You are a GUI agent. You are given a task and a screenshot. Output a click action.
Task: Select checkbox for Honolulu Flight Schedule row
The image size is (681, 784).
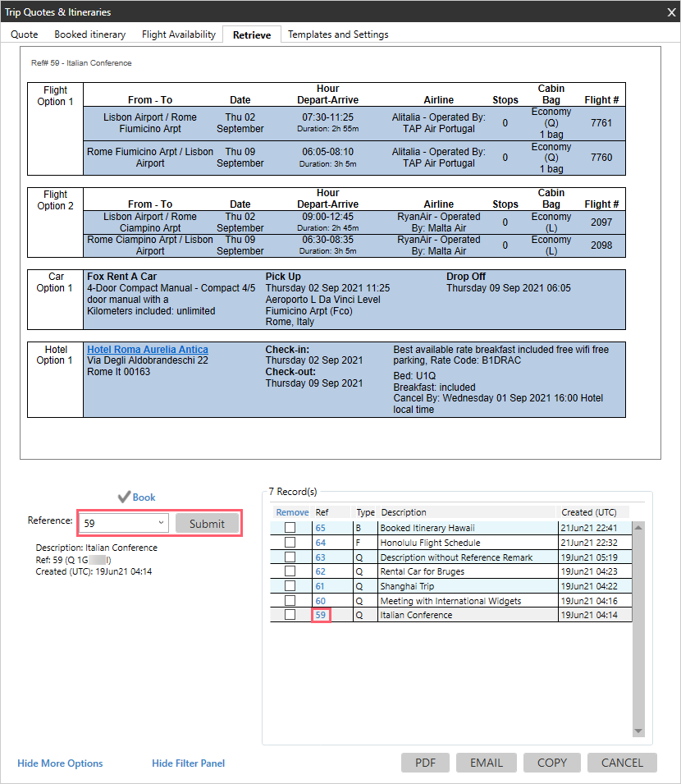(290, 543)
